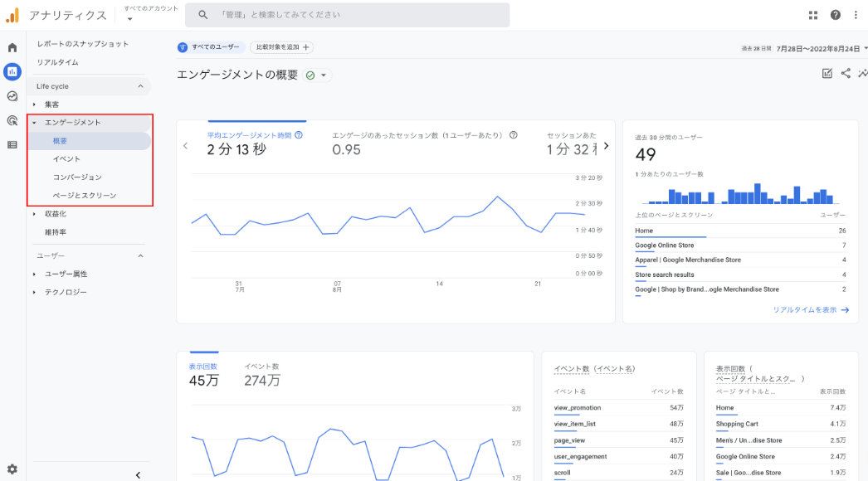Screen dimensions: 868x481
Task: Expand the 収益化 section
Action: coord(34,214)
